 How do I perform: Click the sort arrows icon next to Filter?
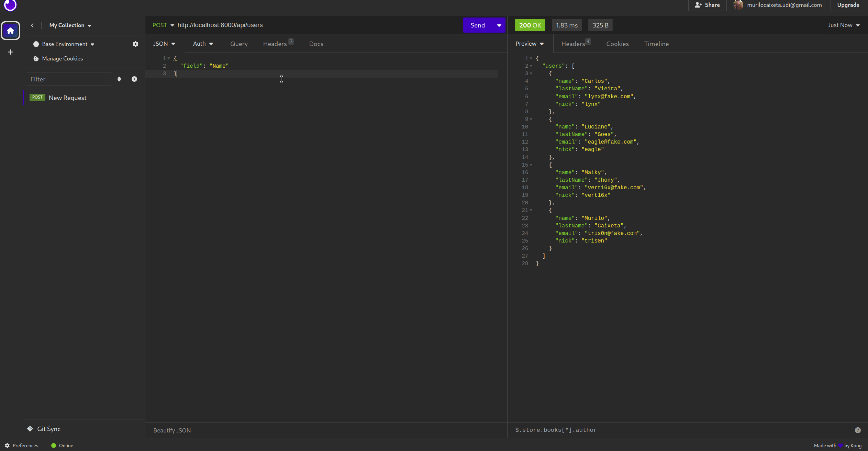[x=119, y=79]
